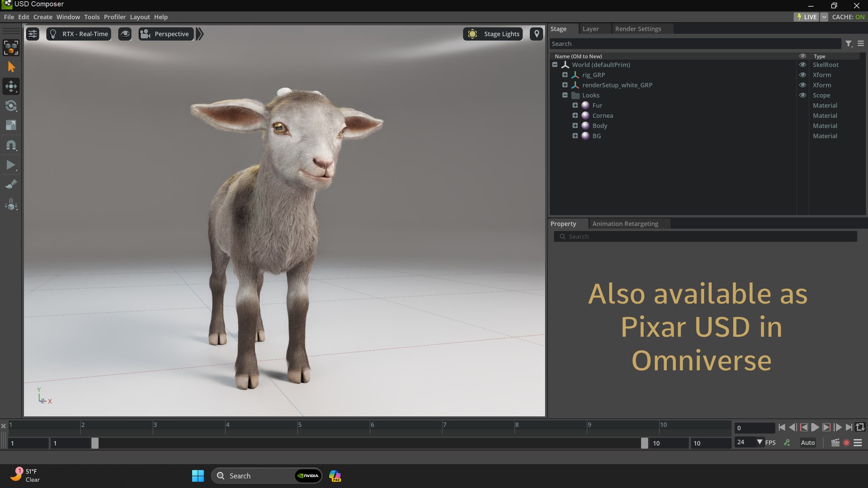Expand the Body material node
Screen dimensions: 868x488
575,126
